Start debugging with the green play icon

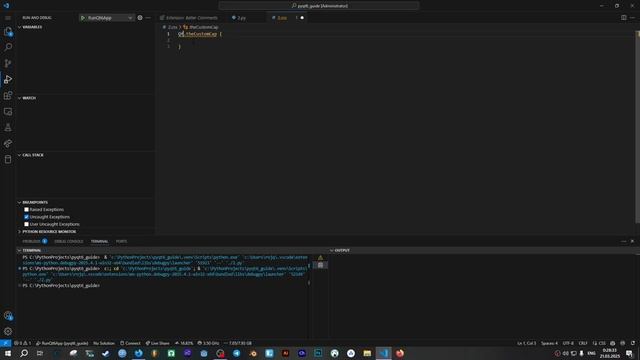[83, 18]
